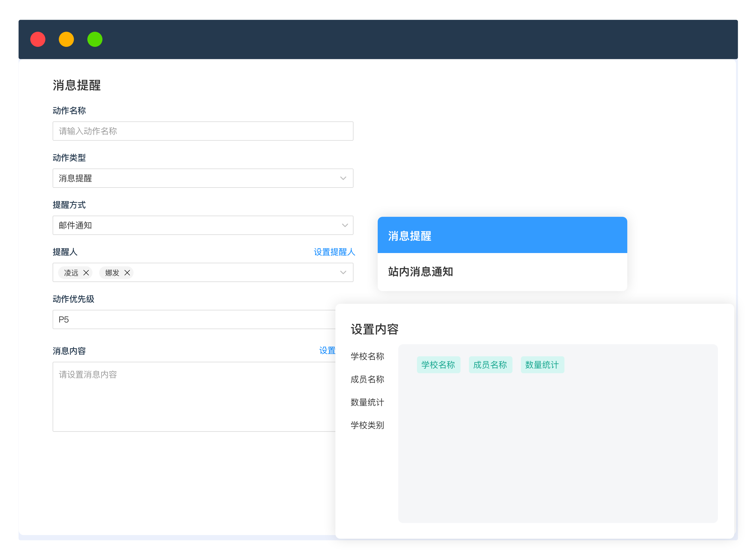The height and width of the screenshot is (555, 756).
Task: Click the 设置提醒人 link
Action: (x=334, y=252)
